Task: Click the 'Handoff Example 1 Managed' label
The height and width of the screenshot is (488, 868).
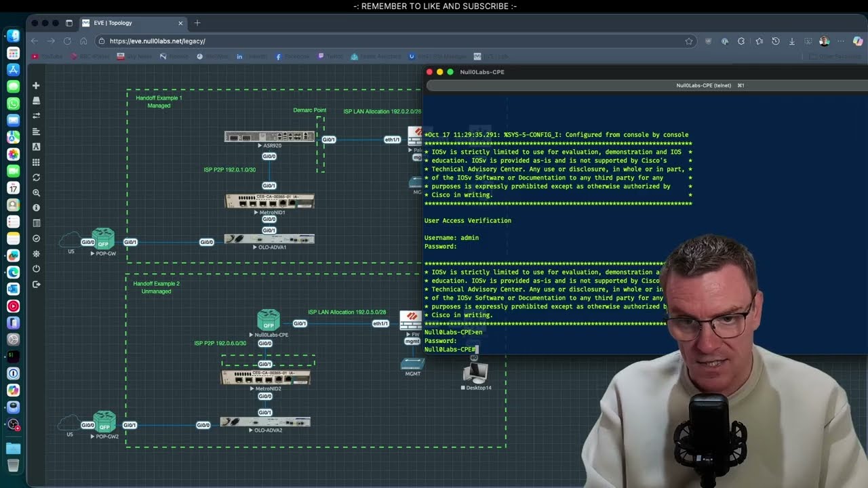Action: click(x=159, y=102)
